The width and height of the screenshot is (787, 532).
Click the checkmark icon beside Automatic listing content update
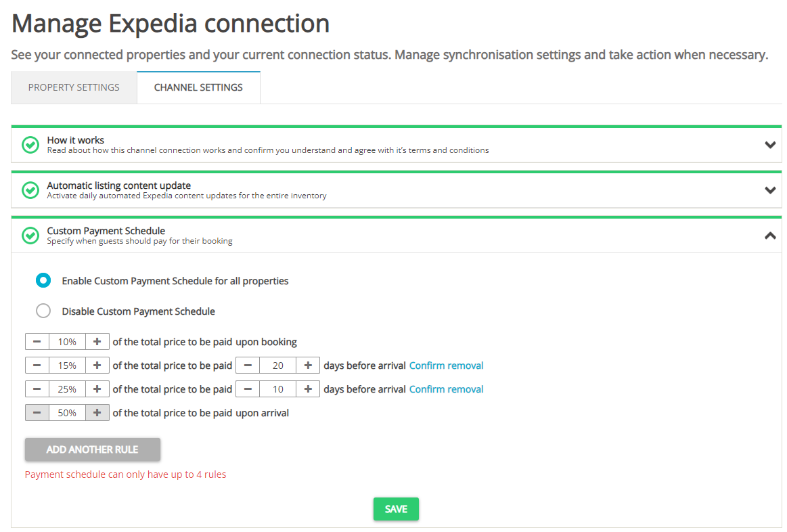pyautogui.click(x=30, y=190)
